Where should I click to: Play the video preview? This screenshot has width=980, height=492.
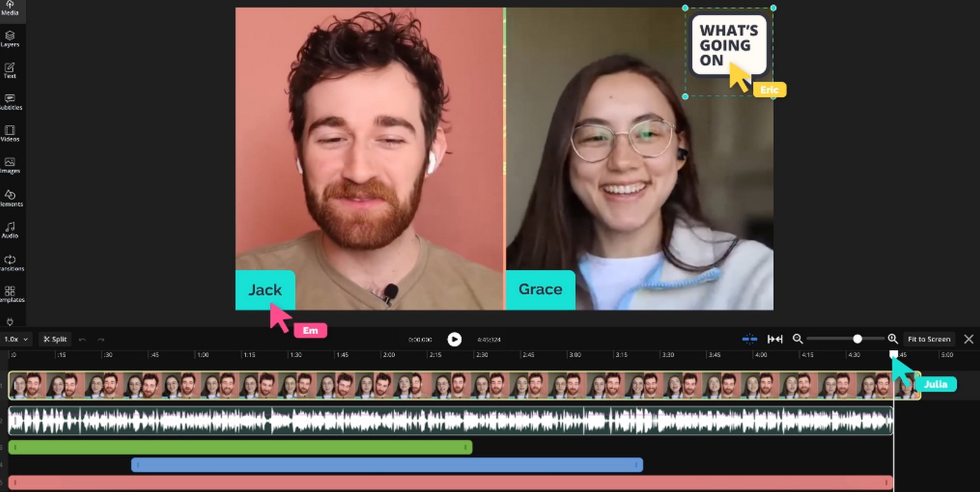(454, 339)
